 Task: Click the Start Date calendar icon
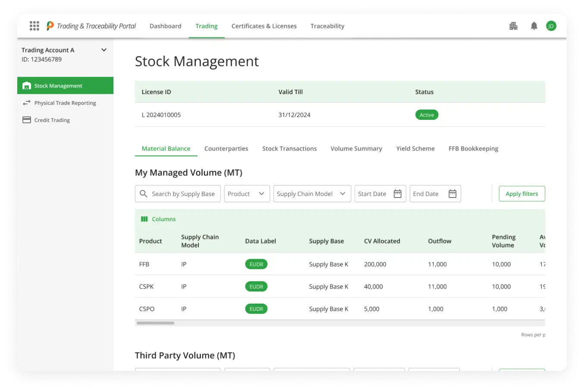tap(397, 194)
